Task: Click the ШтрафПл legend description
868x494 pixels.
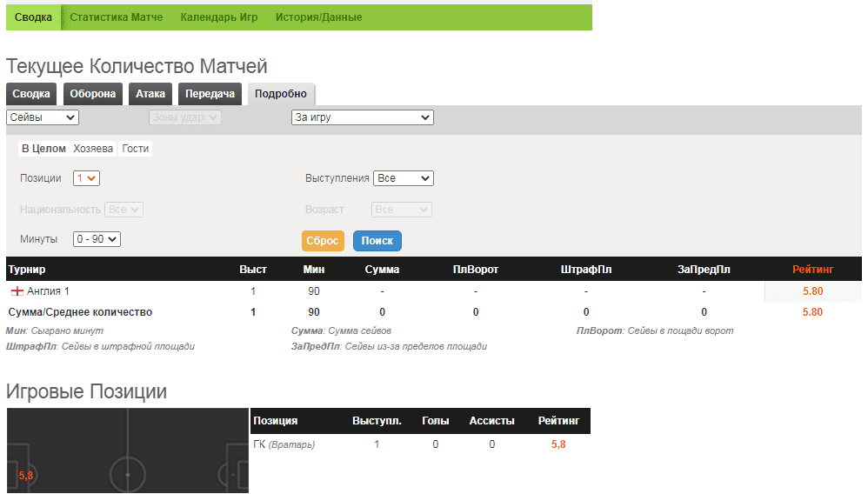Action: (100, 346)
